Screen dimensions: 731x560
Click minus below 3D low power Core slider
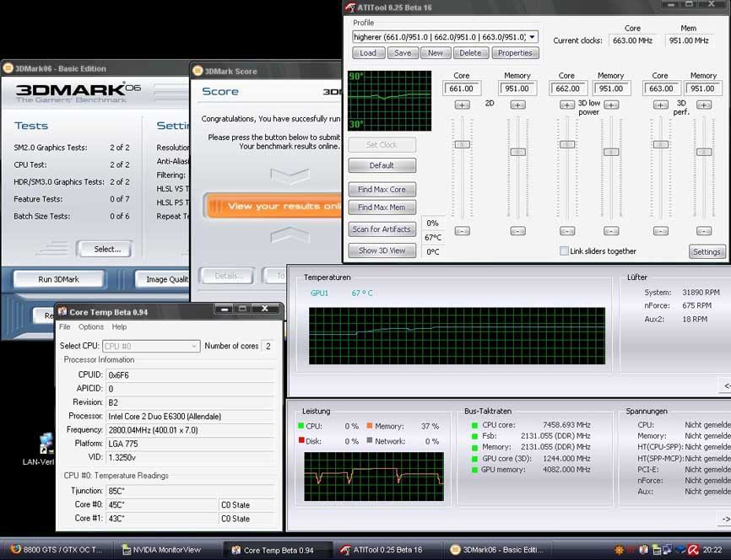point(567,230)
